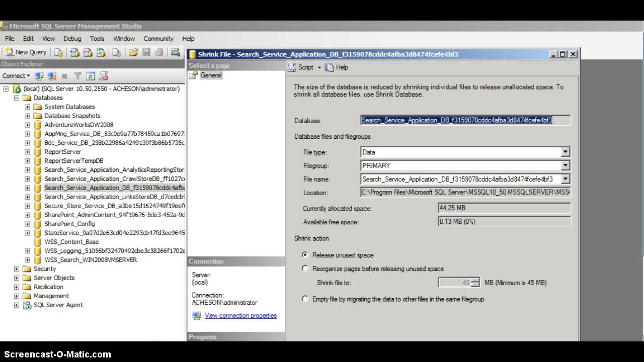
Task: Open the Filegroup dropdown showing PRIMARY
Action: pyautogui.click(x=566, y=165)
